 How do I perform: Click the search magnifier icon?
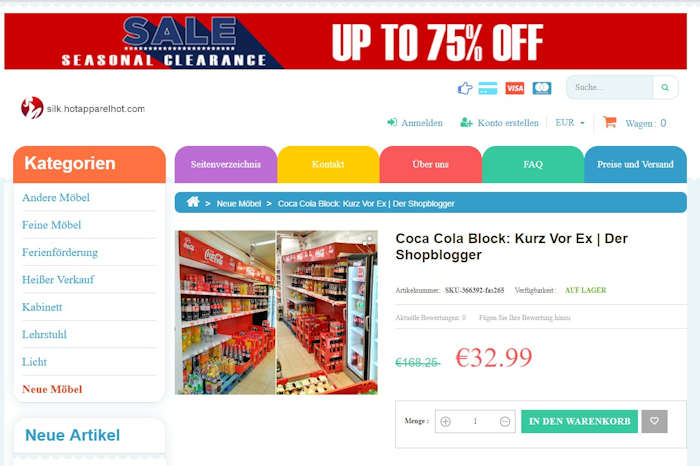pos(665,87)
